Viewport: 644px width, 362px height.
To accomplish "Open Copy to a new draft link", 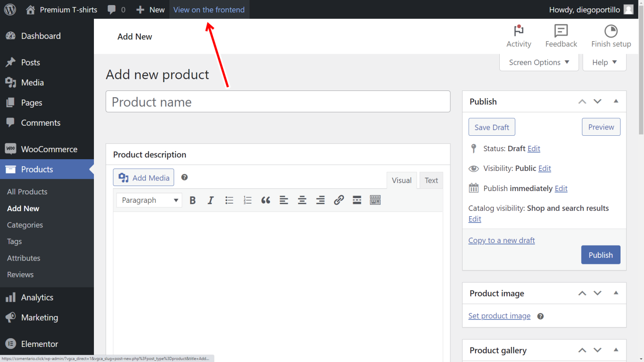I will 501,240.
